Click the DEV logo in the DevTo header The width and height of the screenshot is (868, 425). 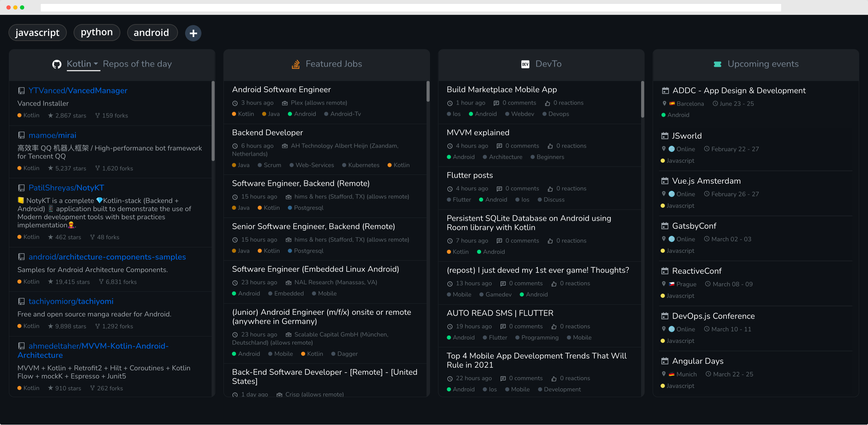pos(525,64)
